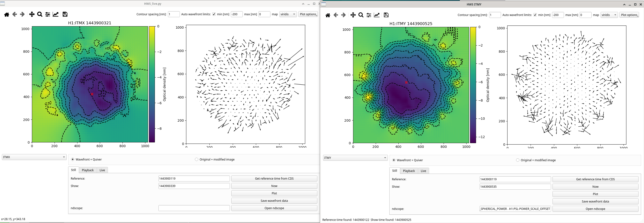Open Configure subplots sliders icon in HWS_live.py window

[47, 15]
